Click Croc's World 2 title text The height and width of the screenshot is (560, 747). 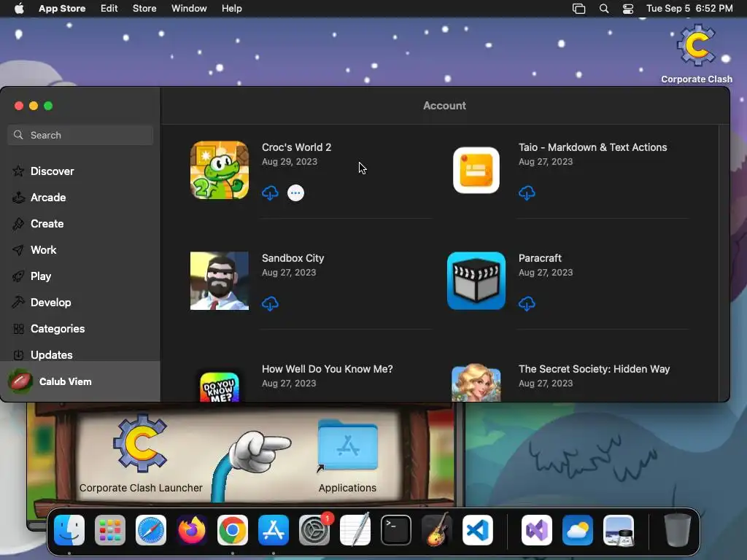click(296, 147)
